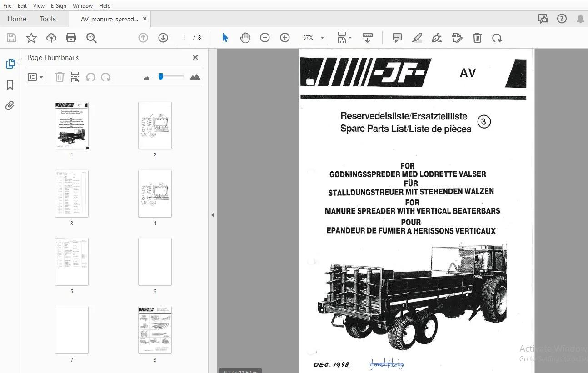Open the share comments chat icon
This screenshot has height=373, width=588.
pos(543,19)
